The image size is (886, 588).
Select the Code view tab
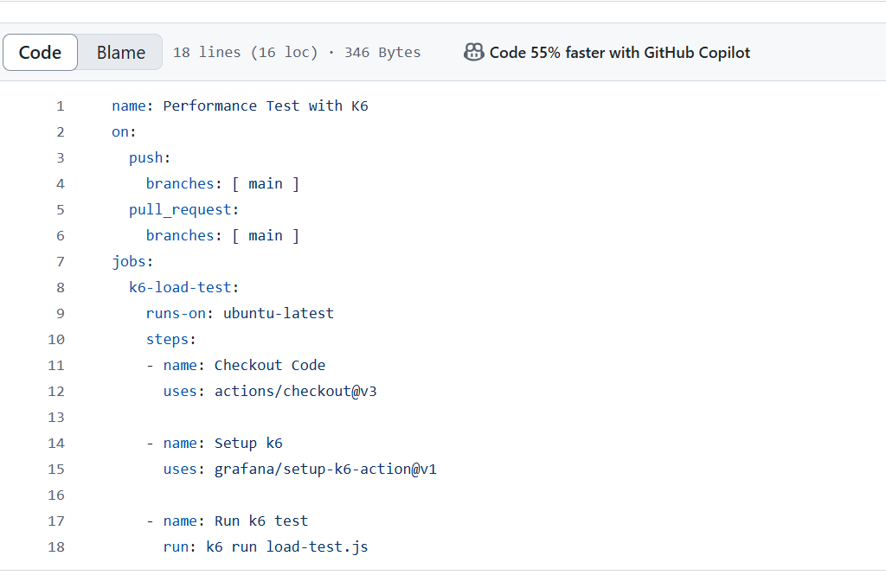pyautogui.click(x=40, y=53)
